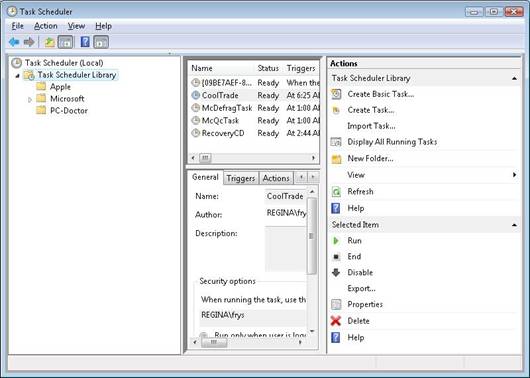Screen dimensions: 530x378
Task: Click the CoolTrade Name field
Action: pos(285,196)
